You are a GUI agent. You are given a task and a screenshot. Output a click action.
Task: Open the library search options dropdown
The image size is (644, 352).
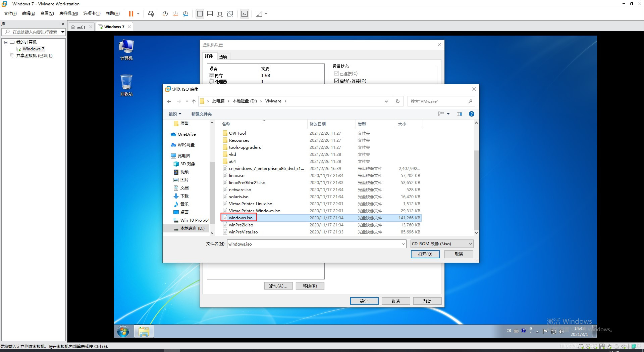63,32
